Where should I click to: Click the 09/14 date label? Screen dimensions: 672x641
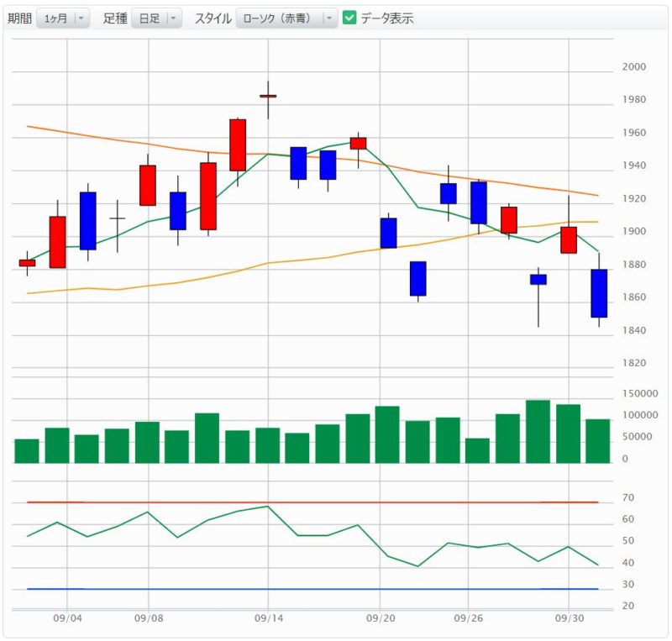point(269,618)
